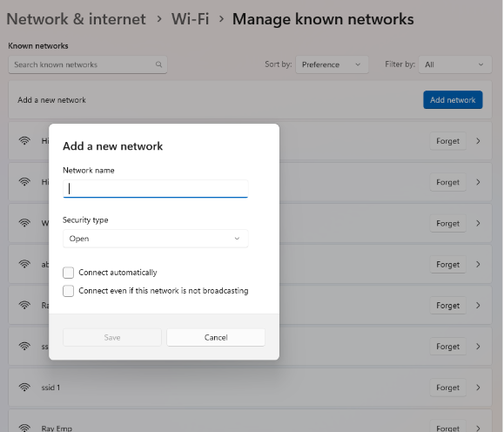Click the search magnifier icon in Known networks

pyautogui.click(x=158, y=64)
